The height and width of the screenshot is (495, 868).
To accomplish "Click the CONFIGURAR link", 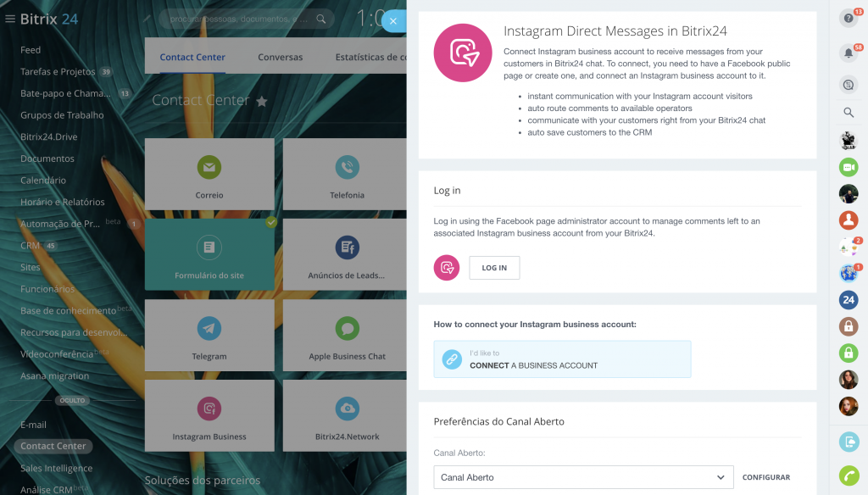I will tap(766, 477).
